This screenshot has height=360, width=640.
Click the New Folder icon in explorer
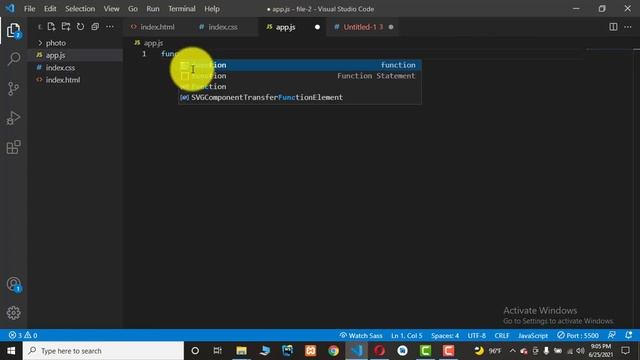pos(66,27)
